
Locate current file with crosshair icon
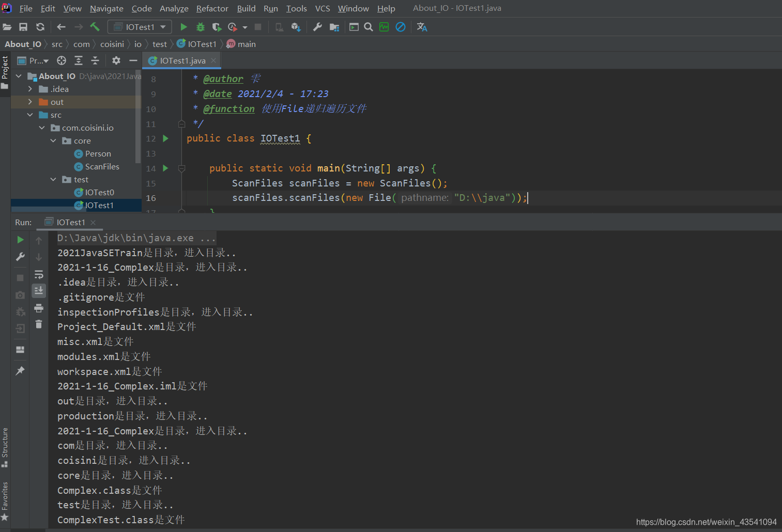[x=62, y=60]
